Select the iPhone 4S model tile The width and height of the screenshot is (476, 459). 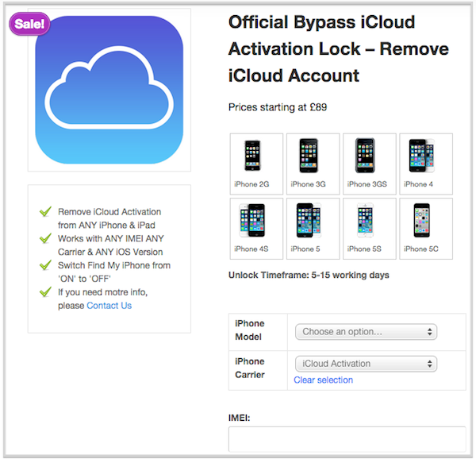pyautogui.click(x=256, y=229)
